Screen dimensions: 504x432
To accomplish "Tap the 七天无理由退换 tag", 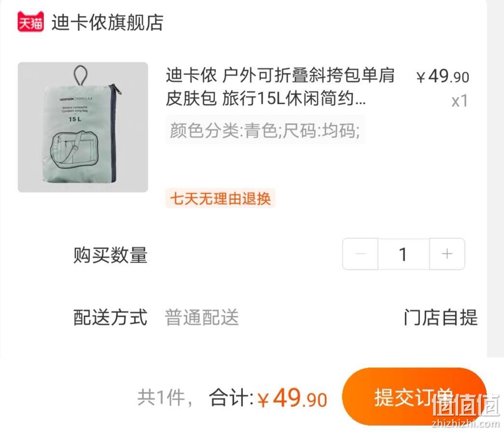I will click(220, 198).
